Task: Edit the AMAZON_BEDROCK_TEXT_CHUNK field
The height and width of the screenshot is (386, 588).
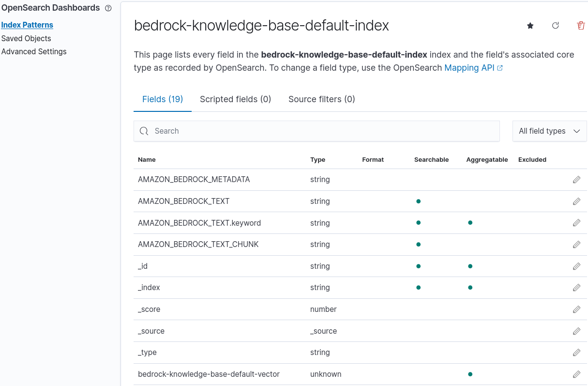Action: pyautogui.click(x=576, y=245)
